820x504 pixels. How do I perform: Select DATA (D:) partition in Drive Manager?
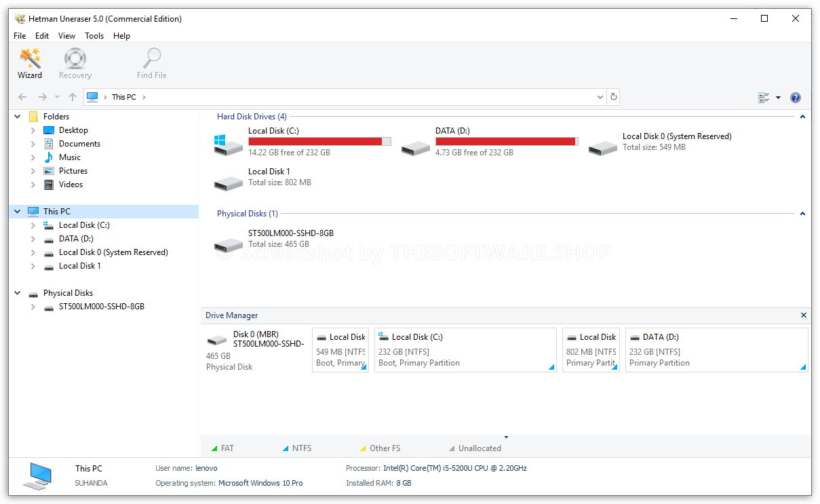coord(716,349)
